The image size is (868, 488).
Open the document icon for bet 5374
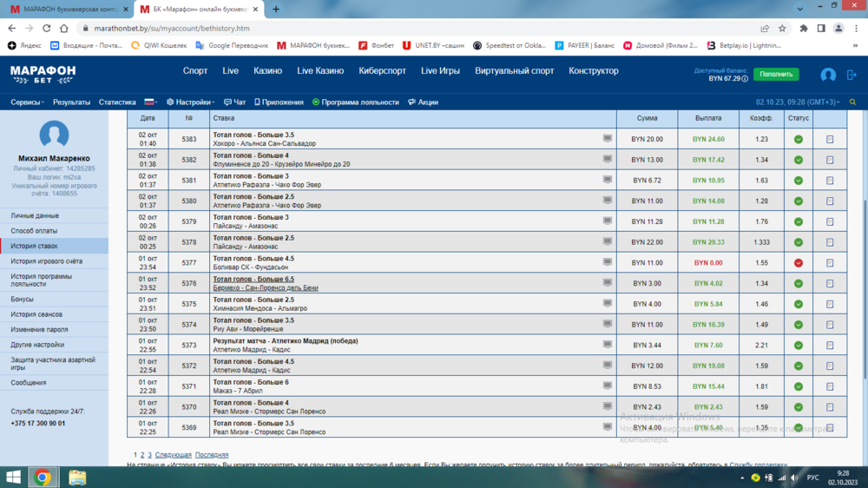[x=830, y=325]
